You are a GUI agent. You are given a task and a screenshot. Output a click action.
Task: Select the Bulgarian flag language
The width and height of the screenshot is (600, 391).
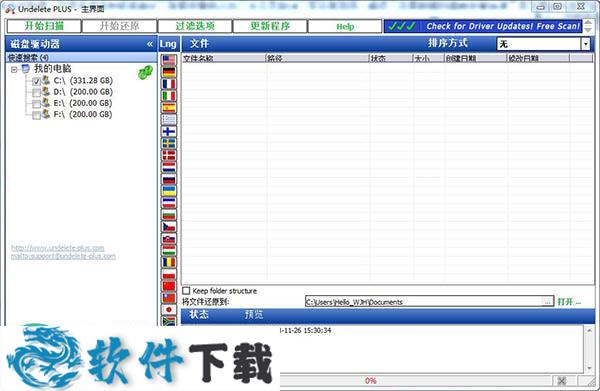(x=169, y=215)
